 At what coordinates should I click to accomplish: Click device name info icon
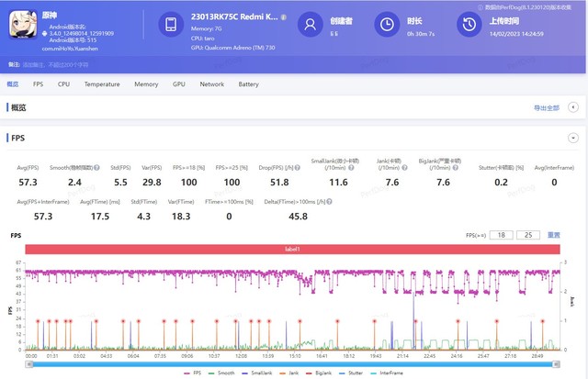coord(283,17)
